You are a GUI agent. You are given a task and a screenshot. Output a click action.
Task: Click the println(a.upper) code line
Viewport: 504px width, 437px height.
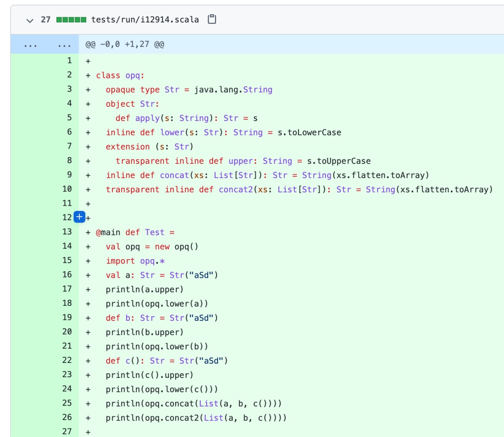145,289
